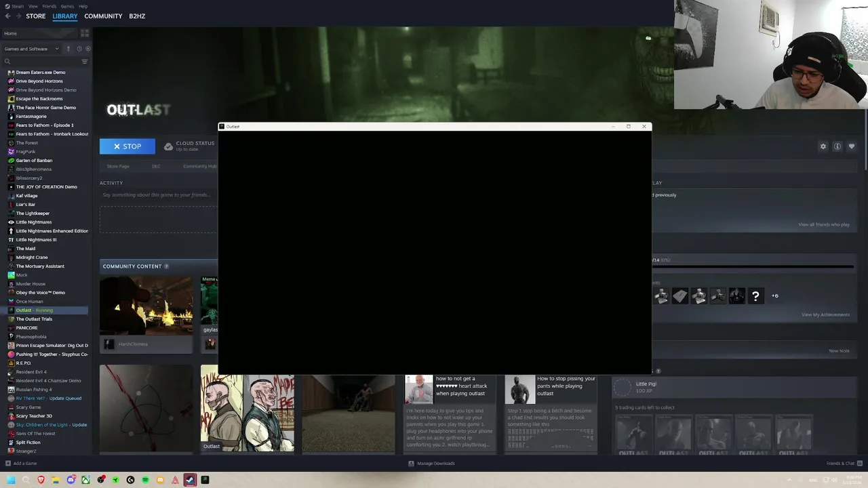Screen dimensions: 868x488
Task: Select Escape the Backrooms in library
Action: coord(39,99)
